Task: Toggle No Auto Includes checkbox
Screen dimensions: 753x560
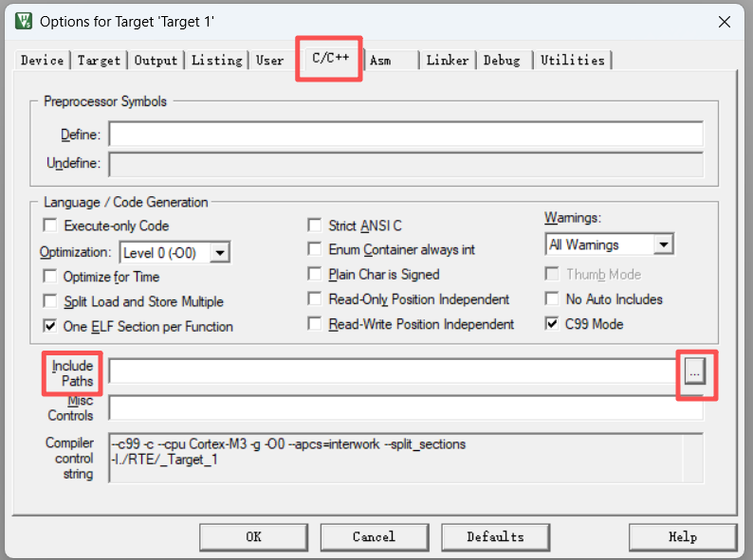Action: [552, 299]
